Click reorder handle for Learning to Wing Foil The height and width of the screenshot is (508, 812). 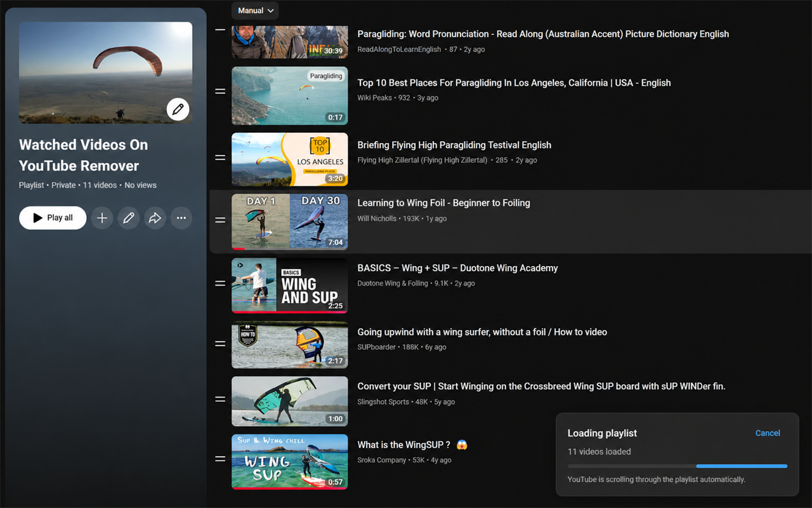(x=220, y=220)
